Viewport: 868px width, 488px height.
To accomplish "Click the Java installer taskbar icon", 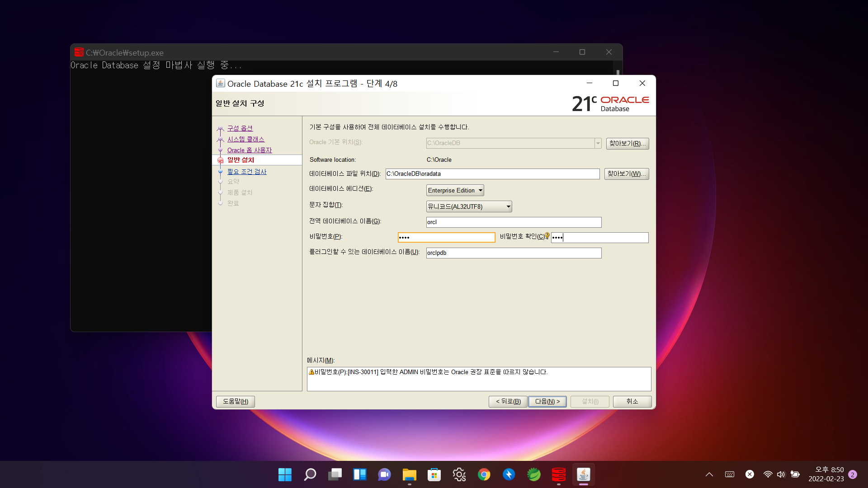I will pos(583,474).
